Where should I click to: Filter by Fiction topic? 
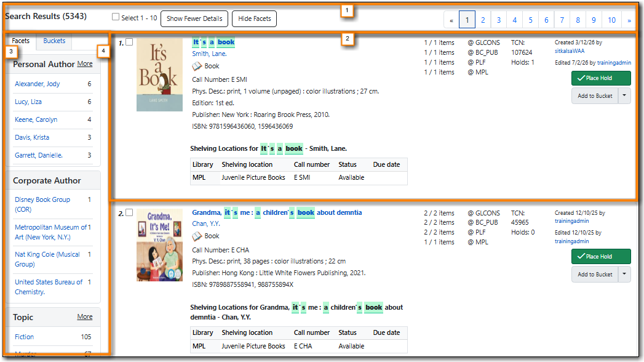[24, 337]
